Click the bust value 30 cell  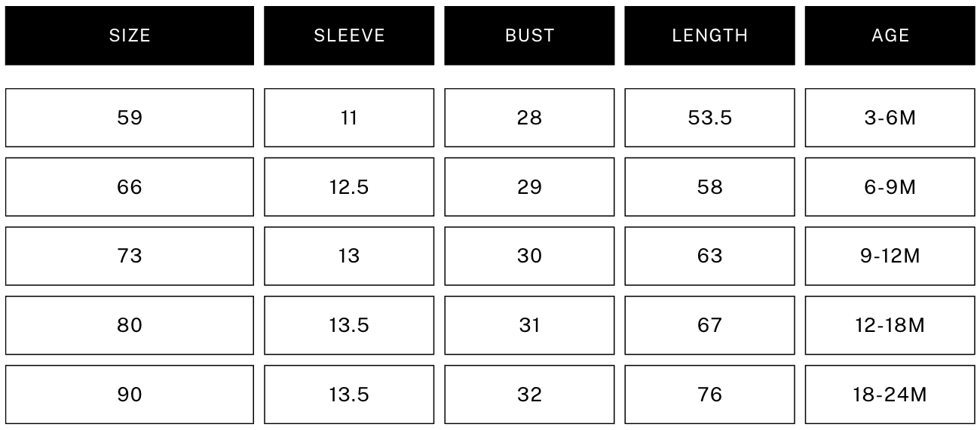click(529, 256)
